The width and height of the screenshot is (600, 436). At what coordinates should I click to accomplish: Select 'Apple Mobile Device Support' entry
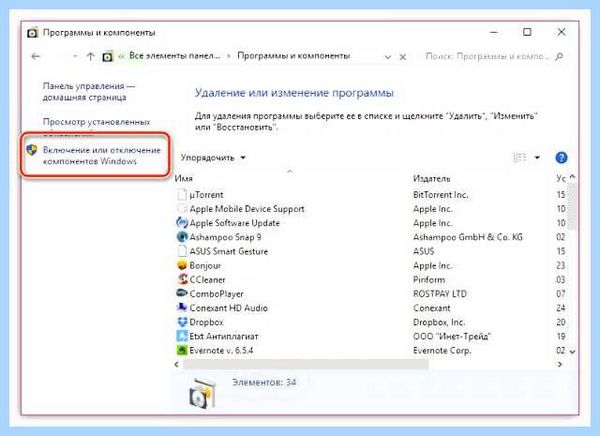(247, 209)
